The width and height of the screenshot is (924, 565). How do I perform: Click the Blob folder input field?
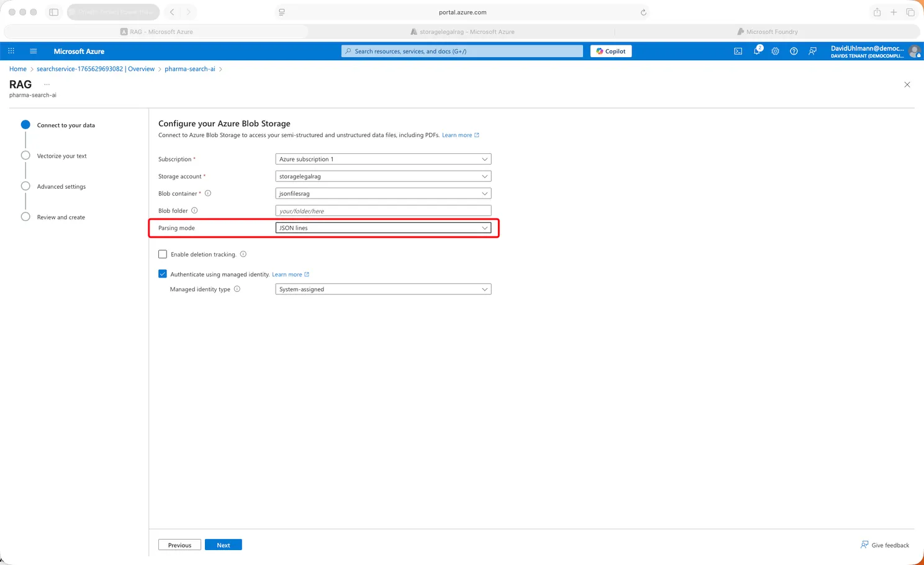point(383,210)
